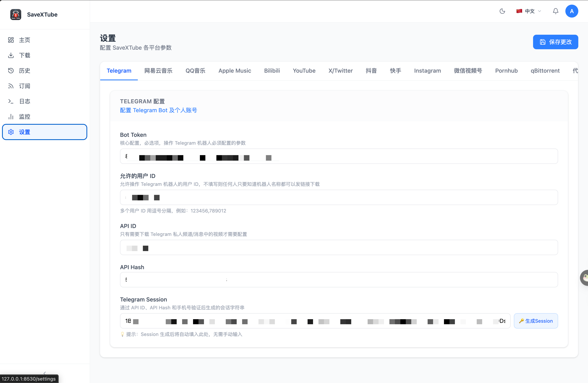Image resolution: width=588 pixels, height=383 pixels.
Task: Open the 中文 language dropdown
Action: (x=529, y=11)
